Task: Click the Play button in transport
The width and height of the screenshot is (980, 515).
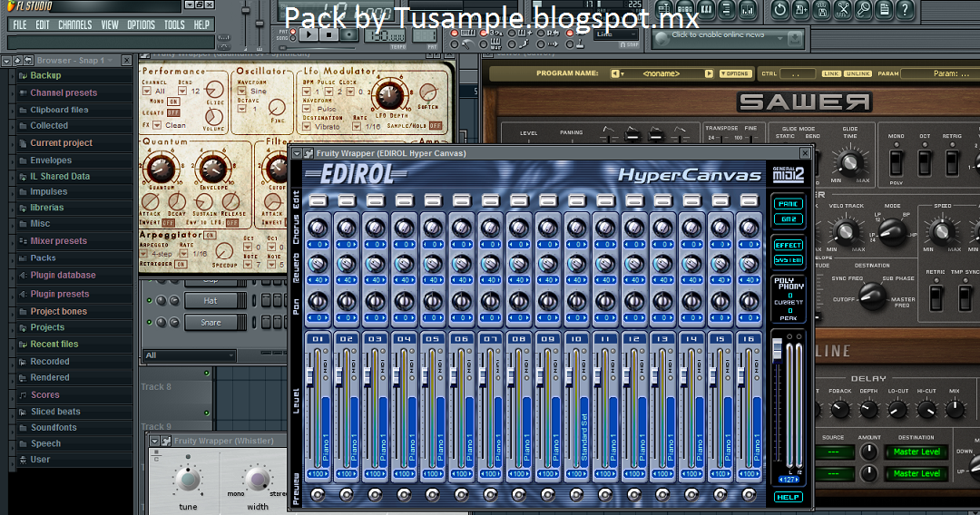Action: click(309, 35)
